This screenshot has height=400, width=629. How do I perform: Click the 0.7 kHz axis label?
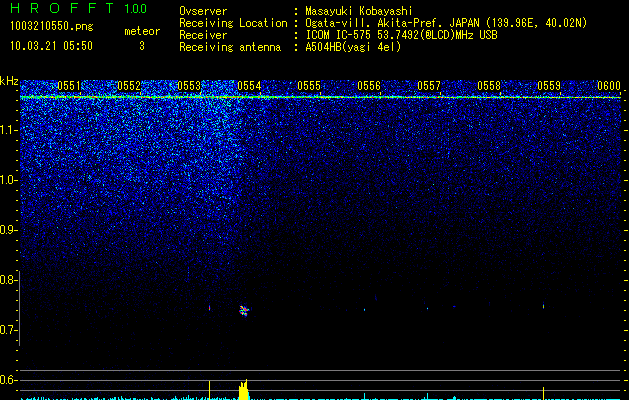[8, 330]
